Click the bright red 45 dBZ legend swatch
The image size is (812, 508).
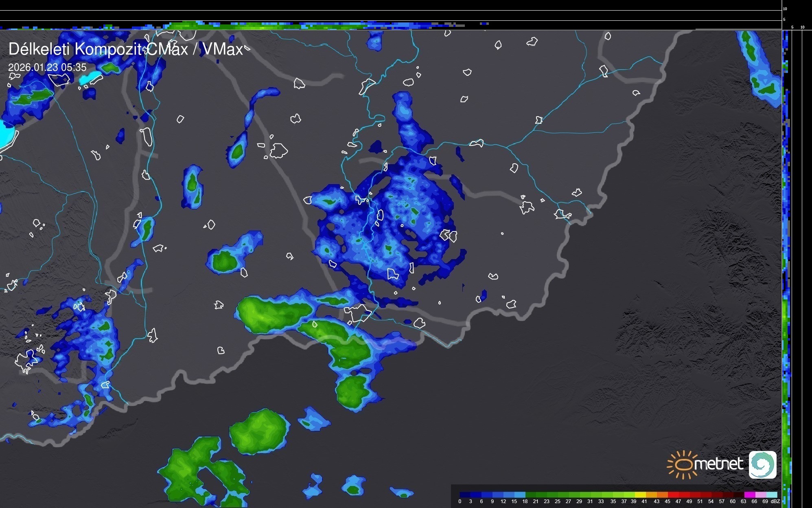pos(673,495)
